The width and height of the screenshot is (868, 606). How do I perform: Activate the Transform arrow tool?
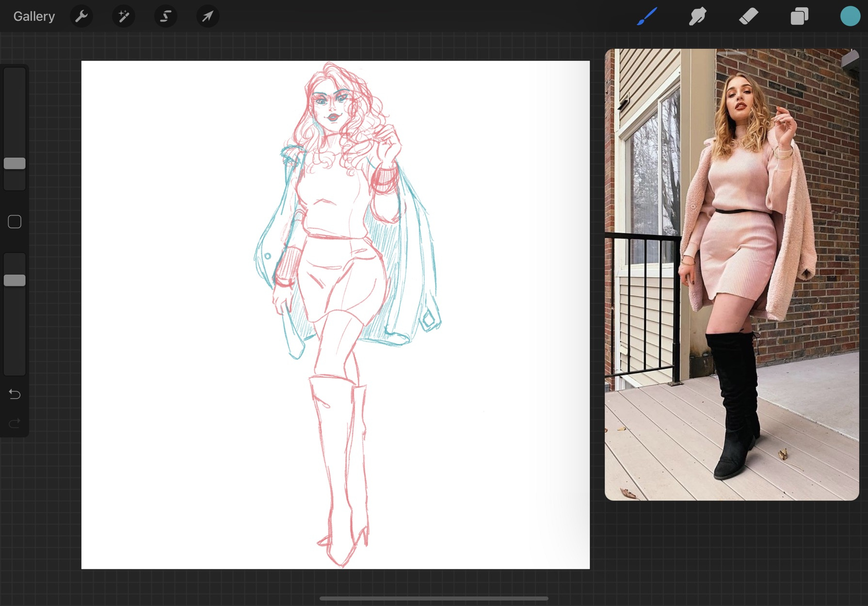coord(208,16)
